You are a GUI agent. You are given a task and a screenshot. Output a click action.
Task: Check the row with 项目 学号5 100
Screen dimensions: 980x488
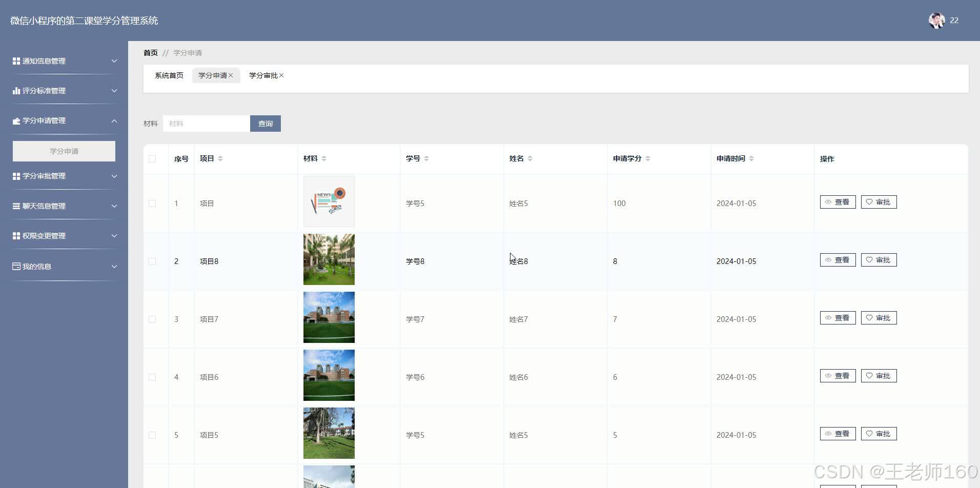pyautogui.click(x=152, y=204)
